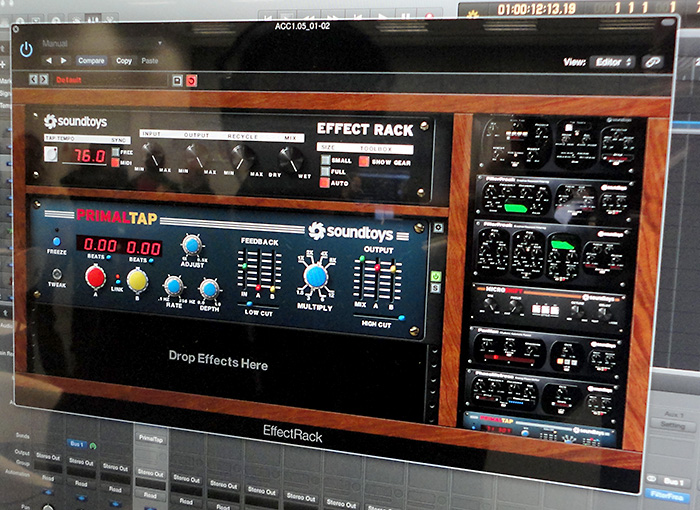Click the save preset floppy icon
This screenshot has width=700, height=510.
pos(177,80)
